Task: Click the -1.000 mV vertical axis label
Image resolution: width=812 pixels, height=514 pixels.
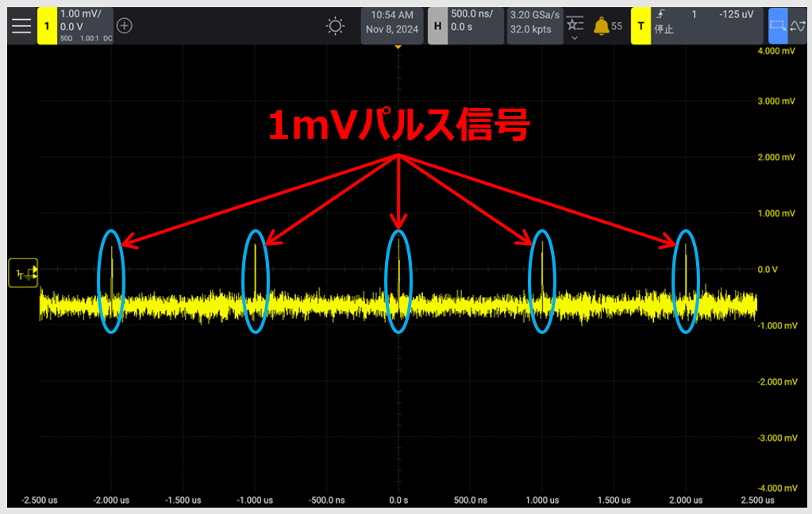Action: (x=777, y=325)
